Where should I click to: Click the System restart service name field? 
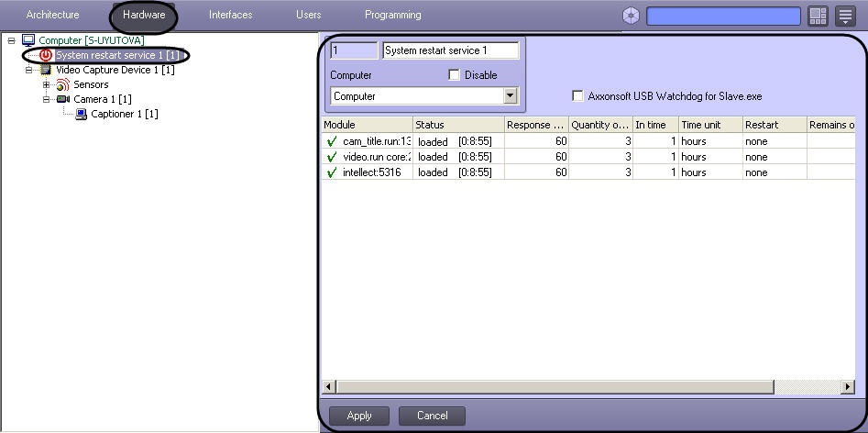click(x=450, y=51)
